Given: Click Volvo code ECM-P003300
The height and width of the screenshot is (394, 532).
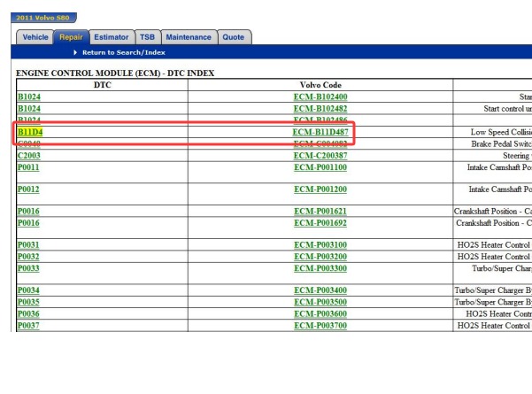Looking at the screenshot, I should [x=320, y=268].
